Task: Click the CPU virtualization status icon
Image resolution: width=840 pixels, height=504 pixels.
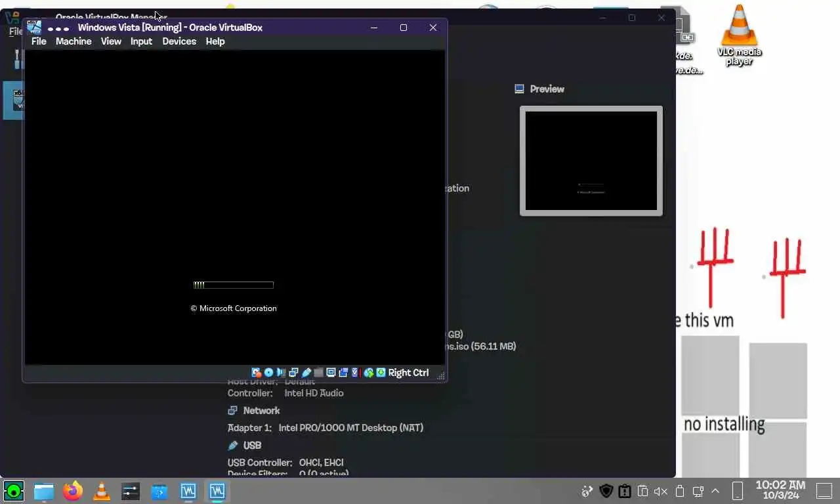Action: [x=356, y=373]
